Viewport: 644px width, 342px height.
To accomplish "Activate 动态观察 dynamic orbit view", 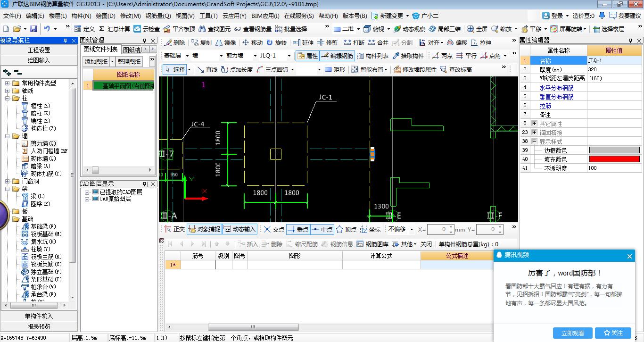I will tap(409, 29).
